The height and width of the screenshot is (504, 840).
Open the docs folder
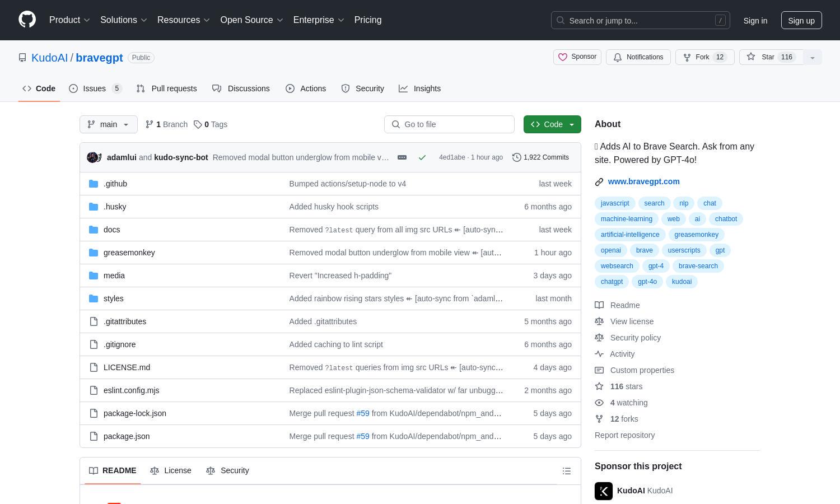click(x=111, y=230)
